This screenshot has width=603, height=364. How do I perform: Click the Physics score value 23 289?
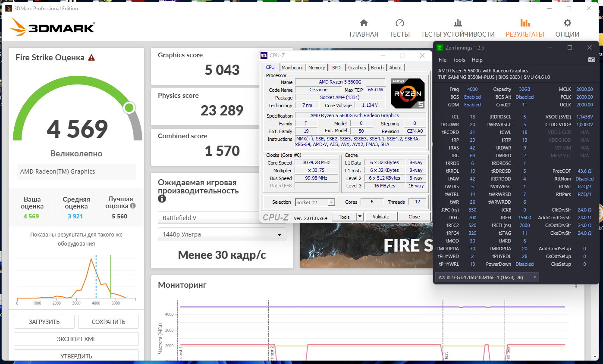tap(222, 110)
